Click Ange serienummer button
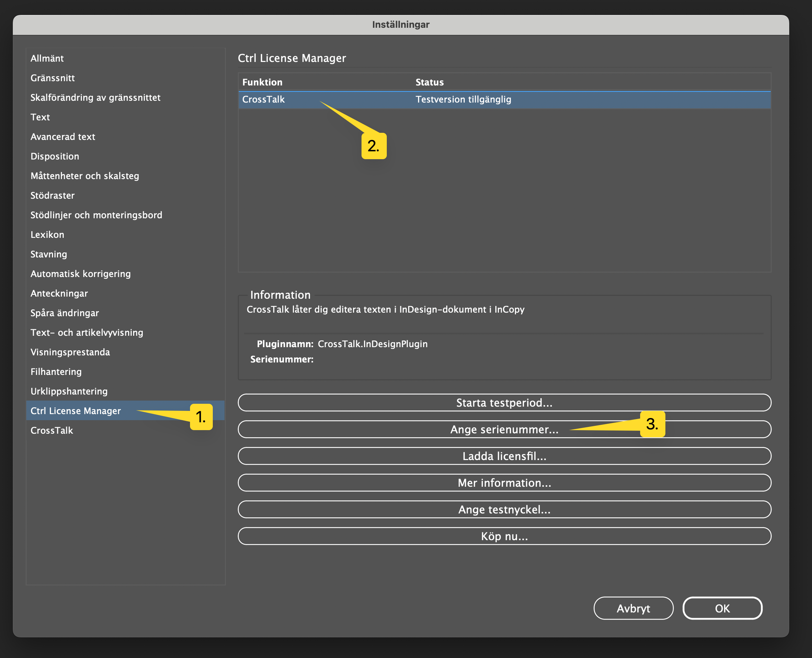812x658 pixels. click(505, 429)
